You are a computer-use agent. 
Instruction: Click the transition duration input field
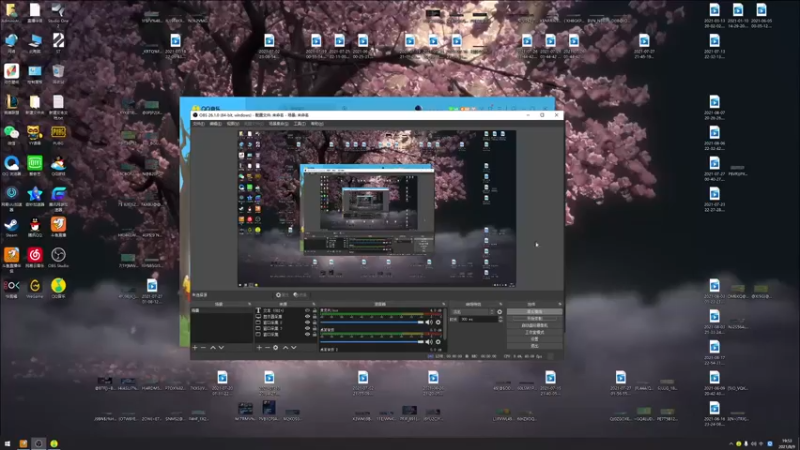(x=478, y=319)
